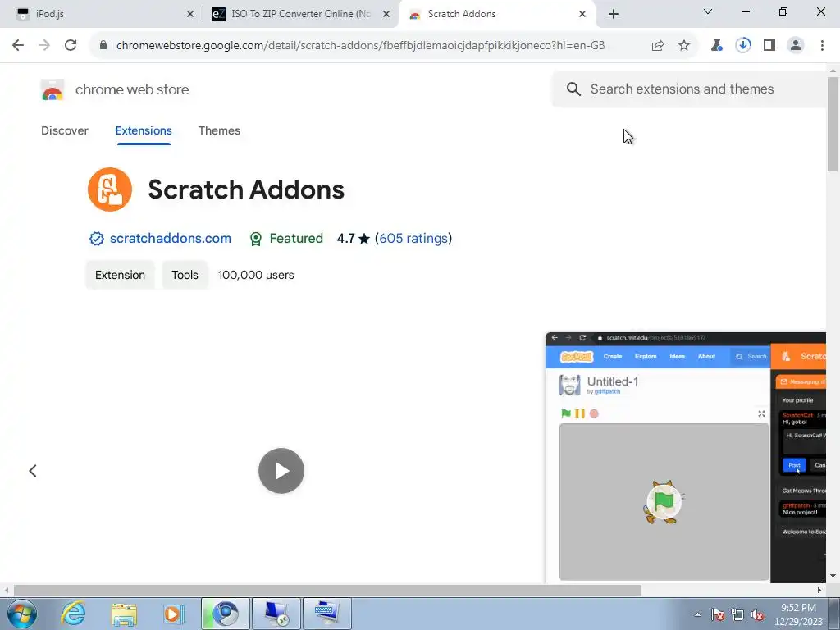Click the vertical scrollbar down arrow
This screenshot has width=840, height=630.
[x=833, y=576]
